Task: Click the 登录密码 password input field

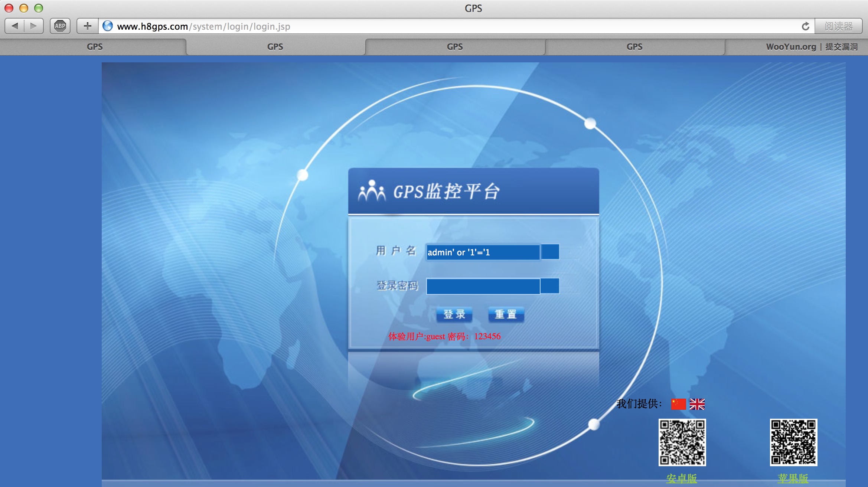Action: (483, 286)
